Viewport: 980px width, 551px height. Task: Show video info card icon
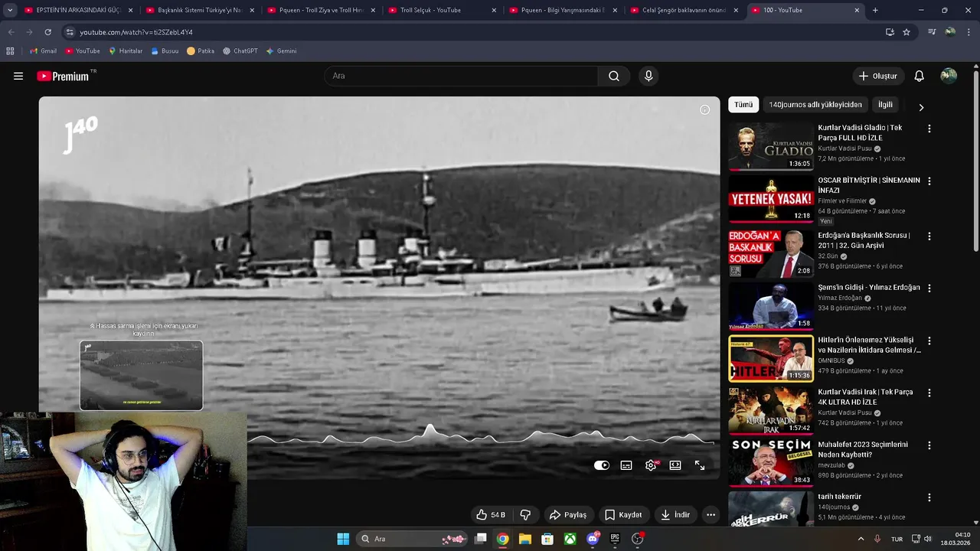[x=705, y=109]
